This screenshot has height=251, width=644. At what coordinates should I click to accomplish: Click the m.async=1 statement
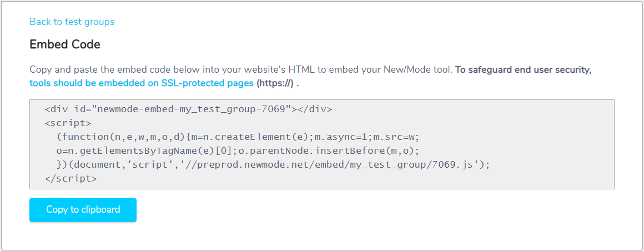pos(340,137)
